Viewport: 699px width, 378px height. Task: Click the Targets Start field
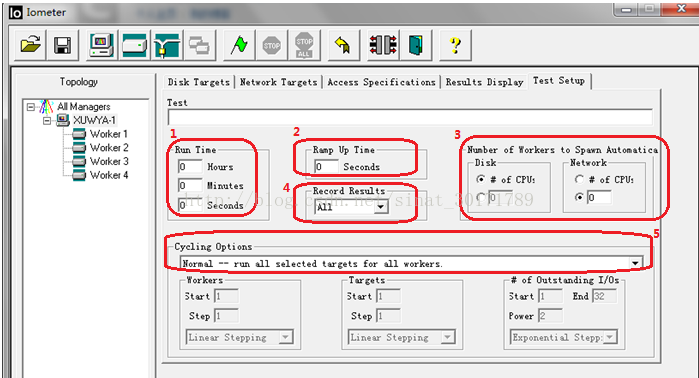pos(388,296)
